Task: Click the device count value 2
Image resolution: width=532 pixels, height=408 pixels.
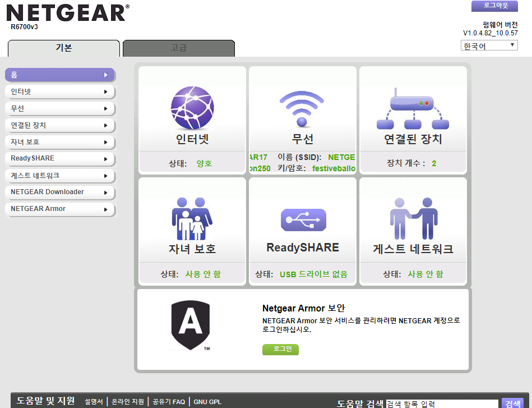Action: 434,163
